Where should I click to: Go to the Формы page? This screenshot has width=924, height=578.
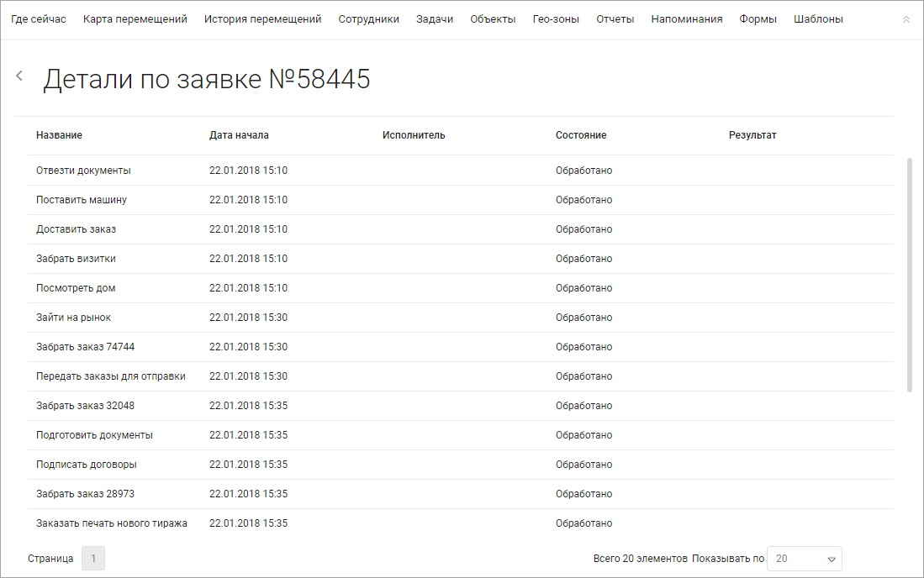758,19
